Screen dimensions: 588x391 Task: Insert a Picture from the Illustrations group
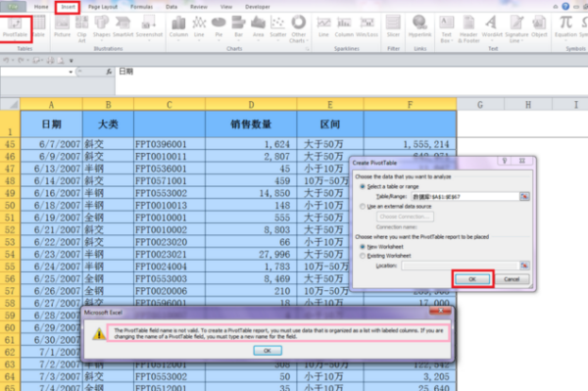click(62, 27)
